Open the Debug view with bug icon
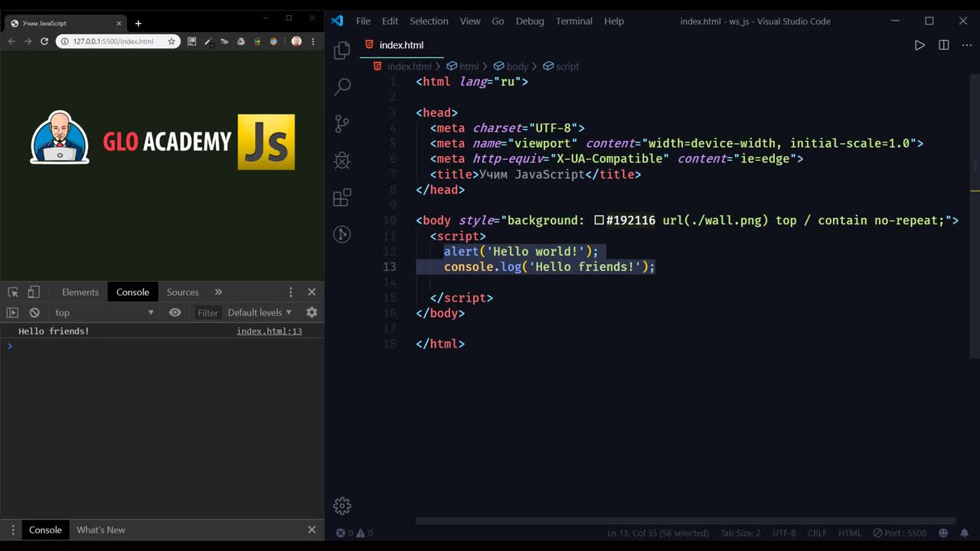The height and width of the screenshot is (551, 980). click(342, 160)
